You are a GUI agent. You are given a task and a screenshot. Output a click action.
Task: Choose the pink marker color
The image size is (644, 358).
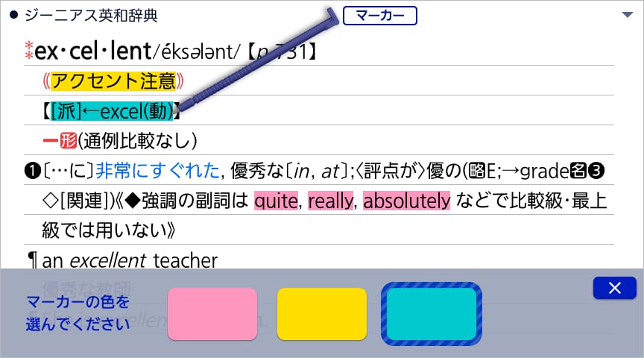(x=212, y=314)
